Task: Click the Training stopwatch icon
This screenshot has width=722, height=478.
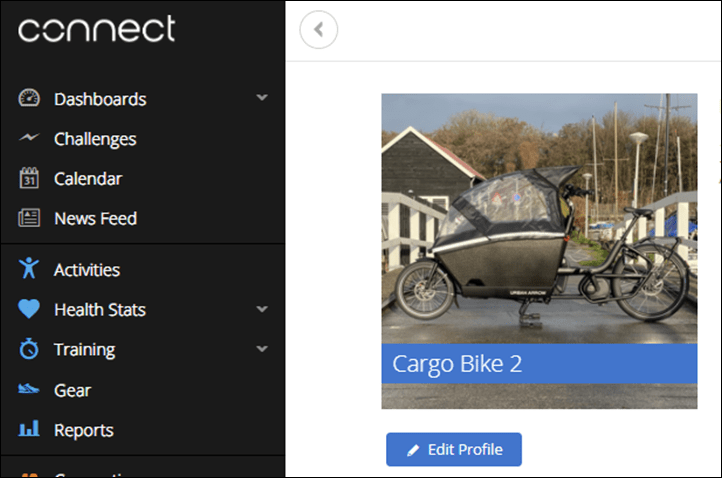Action: point(29,349)
